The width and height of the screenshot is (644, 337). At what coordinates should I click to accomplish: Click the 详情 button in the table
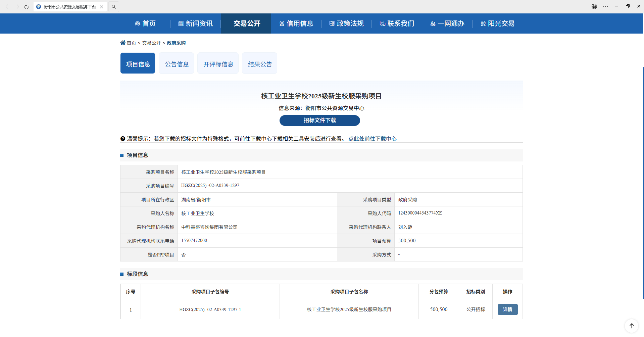tap(507, 309)
